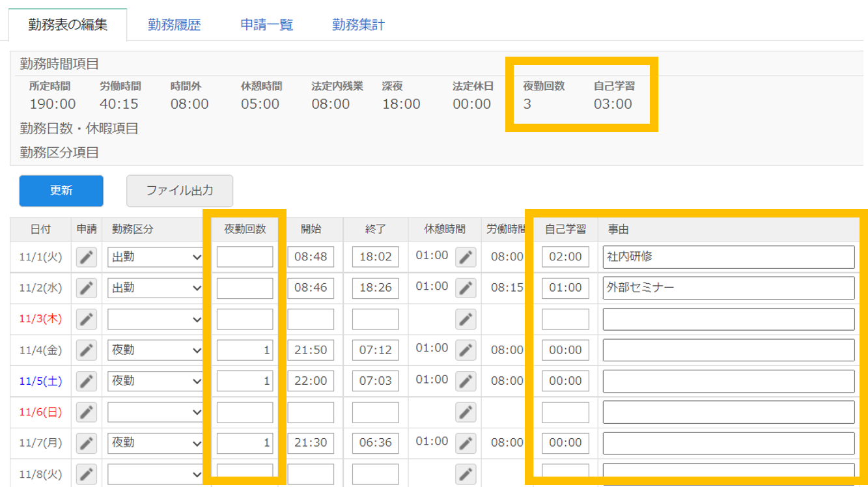868x487 pixels.
Task: Switch to the 勤務履歴 tab
Action: (174, 25)
